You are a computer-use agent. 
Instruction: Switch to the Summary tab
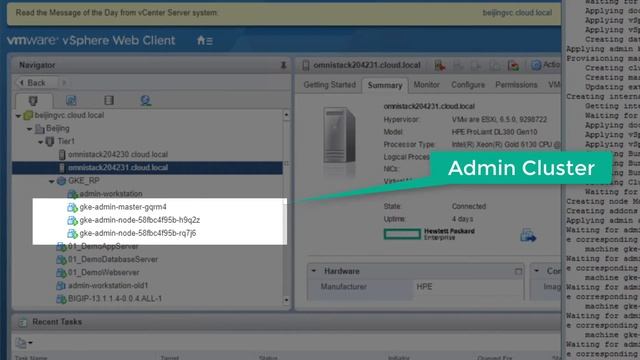(385, 85)
